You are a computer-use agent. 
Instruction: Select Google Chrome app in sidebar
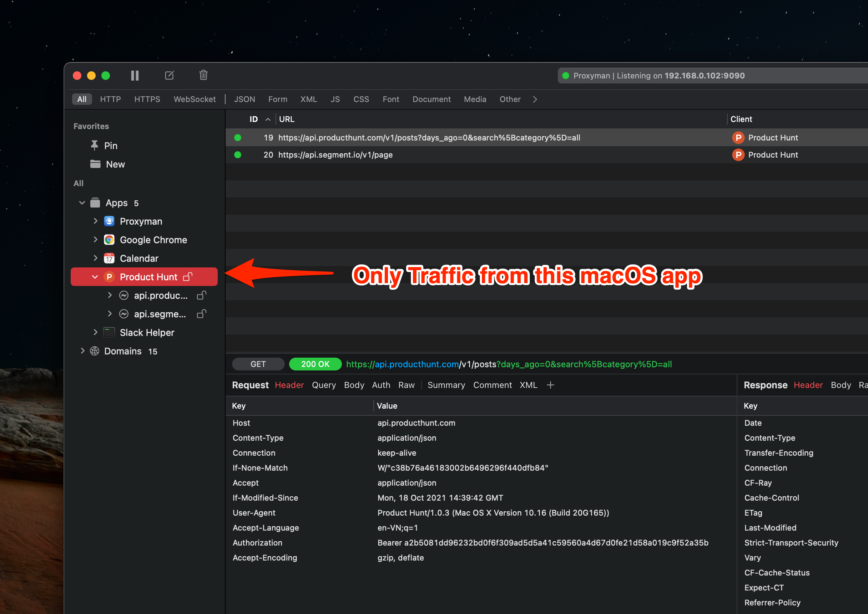pyautogui.click(x=153, y=240)
